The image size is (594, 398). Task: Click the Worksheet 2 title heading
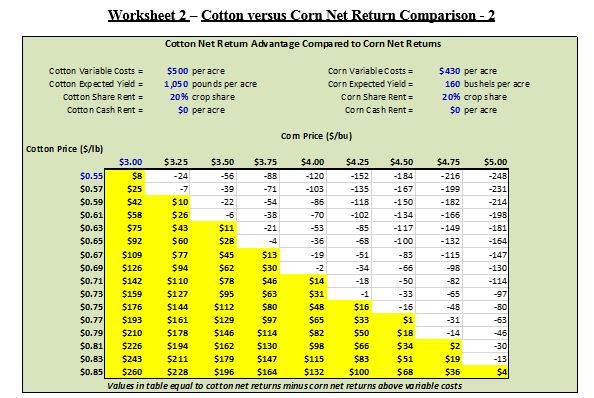tap(301, 16)
